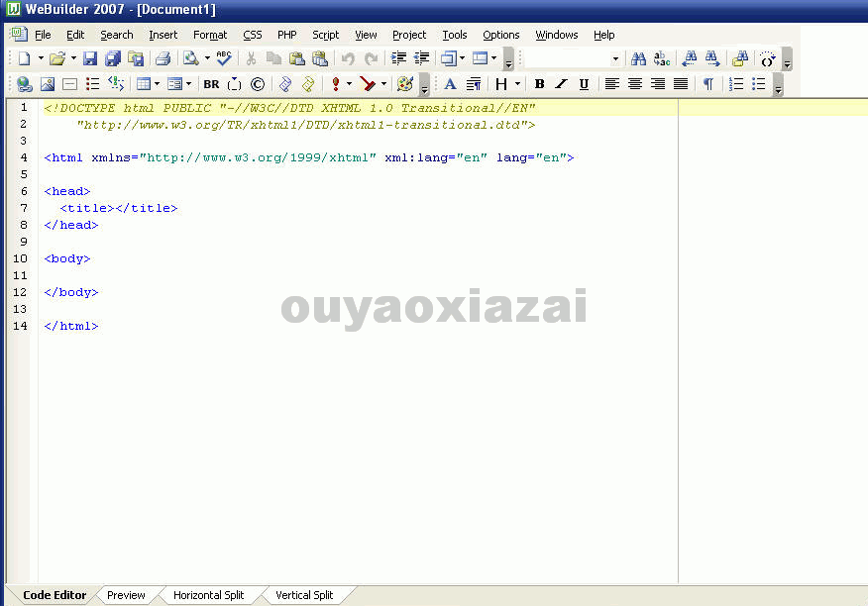Screen dimensions: 868x606
Task: Click into the search text input field
Action: [567, 58]
